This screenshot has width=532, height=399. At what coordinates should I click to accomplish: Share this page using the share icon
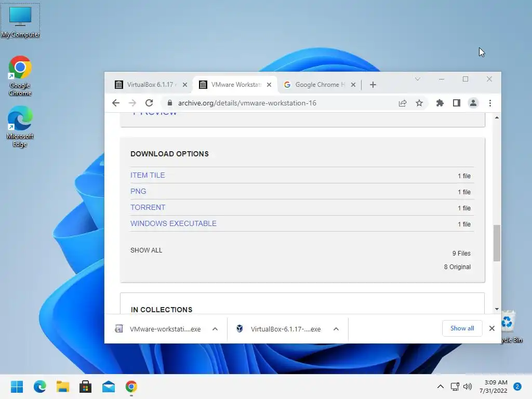tap(403, 103)
